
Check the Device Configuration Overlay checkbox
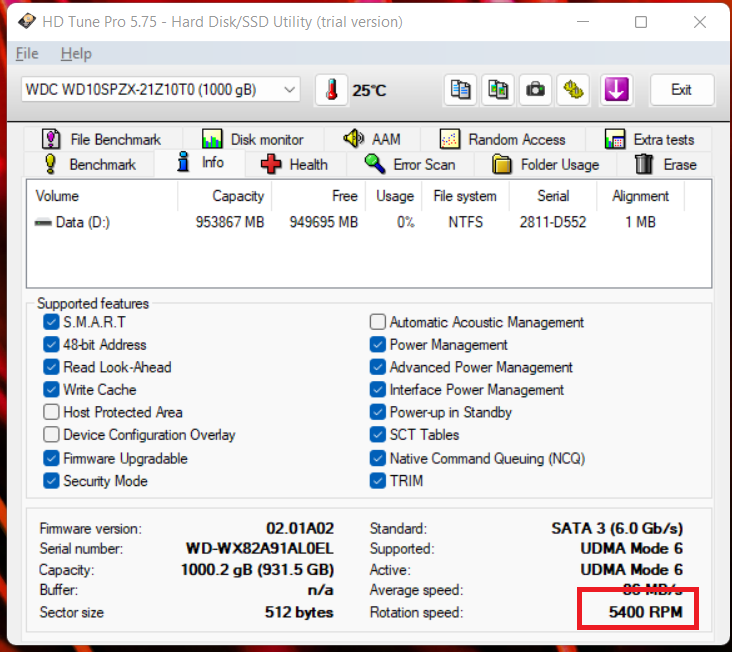click(x=51, y=435)
